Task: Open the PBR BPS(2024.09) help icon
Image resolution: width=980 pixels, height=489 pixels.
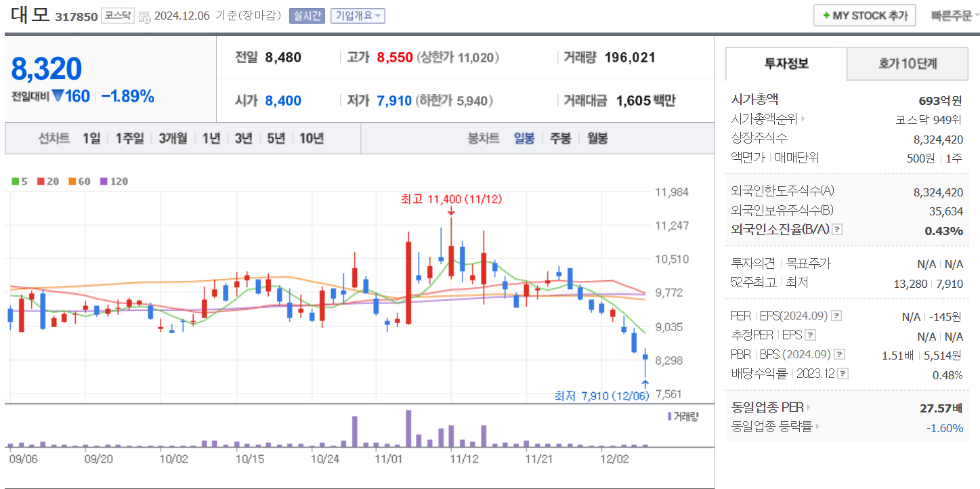Action: tap(840, 354)
